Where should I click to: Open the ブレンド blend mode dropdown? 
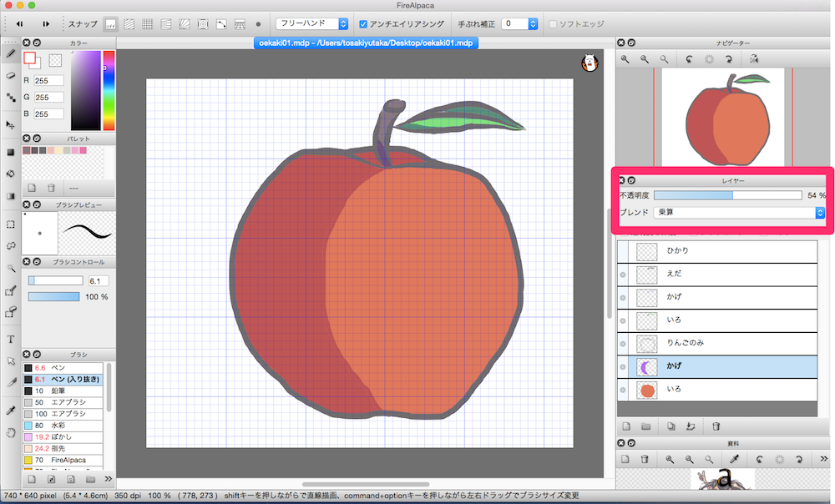pos(739,212)
